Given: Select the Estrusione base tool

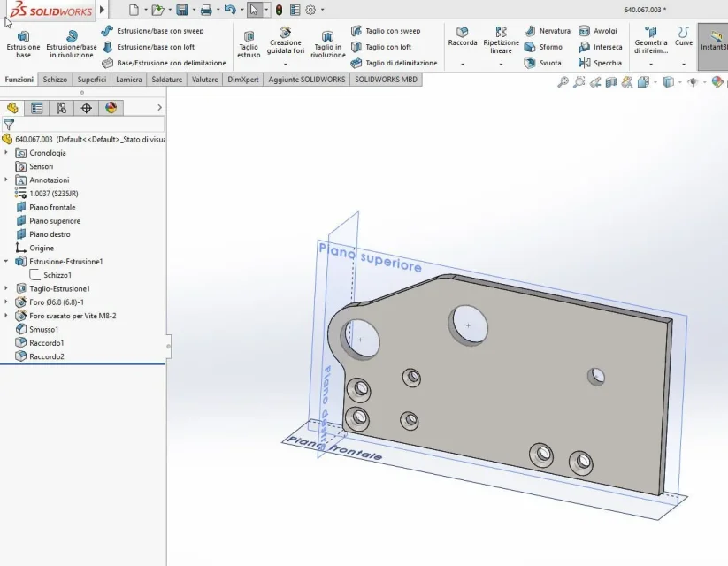Looking at the screenshot, I should coord(23,44).
